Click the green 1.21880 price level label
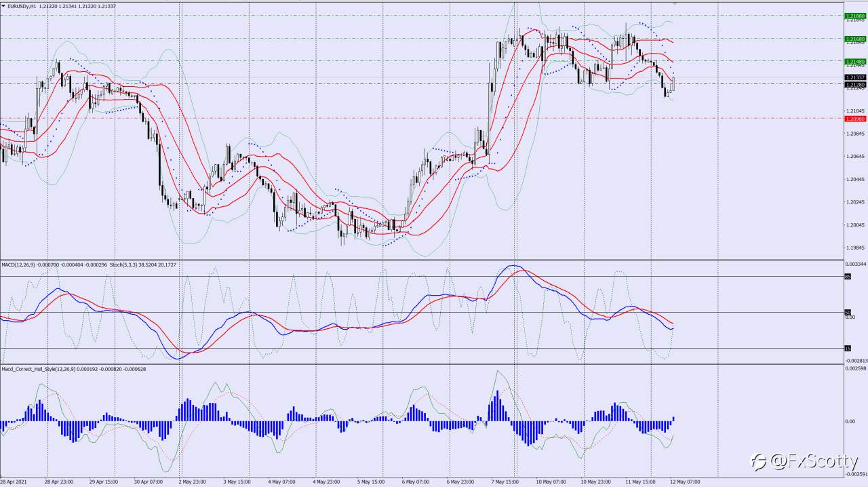Image resolution: width=868 pixels, height=487 pixels. 854,15
